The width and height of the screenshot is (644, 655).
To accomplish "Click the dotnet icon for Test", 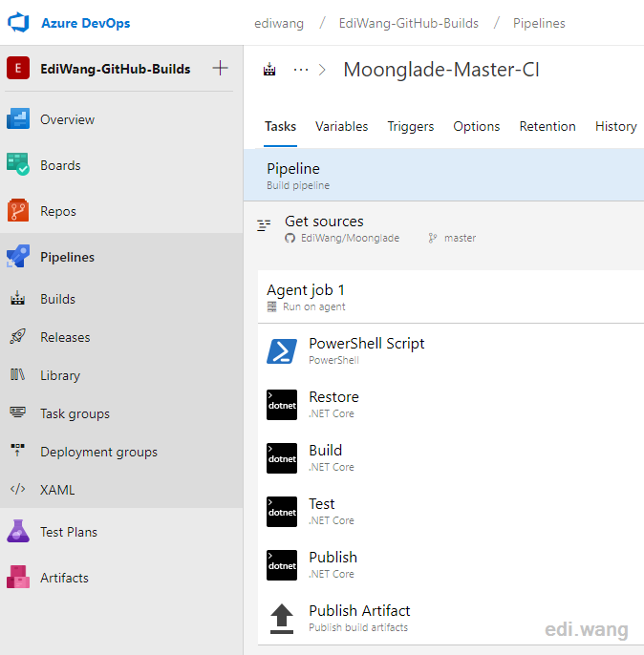I will [x=282, y=512].
